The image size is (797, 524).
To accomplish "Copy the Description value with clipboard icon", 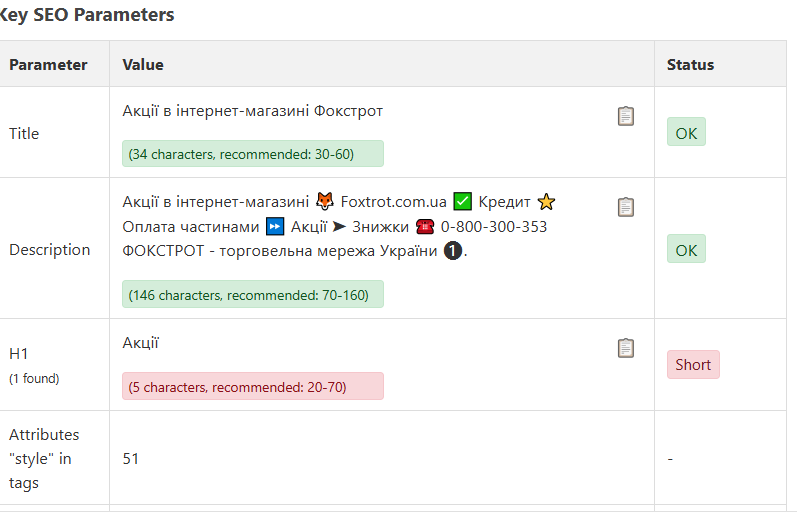I will (626, 207).
